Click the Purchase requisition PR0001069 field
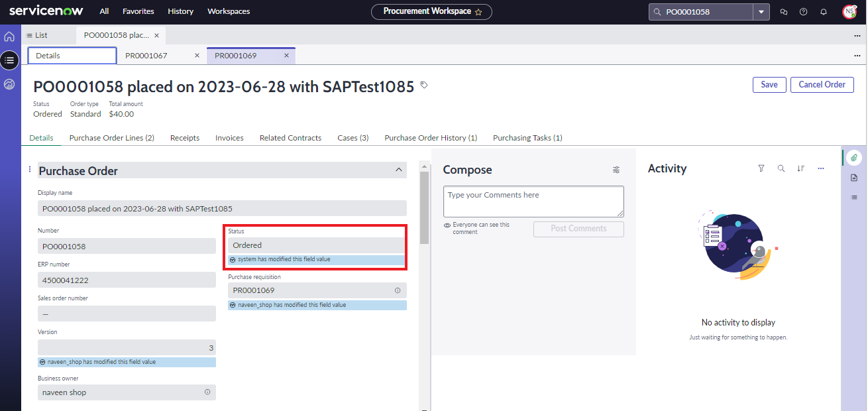 tap(317, 290)
